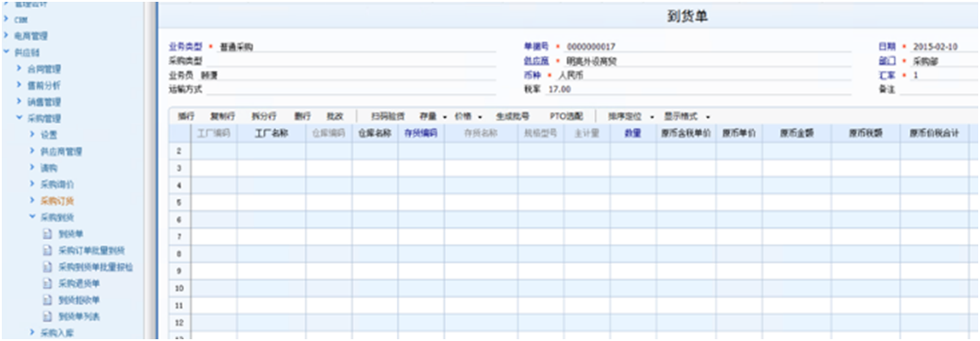This screenshot has height=341, width=980.
Task: Collapse the 采购到货 node
Action: 32,217
